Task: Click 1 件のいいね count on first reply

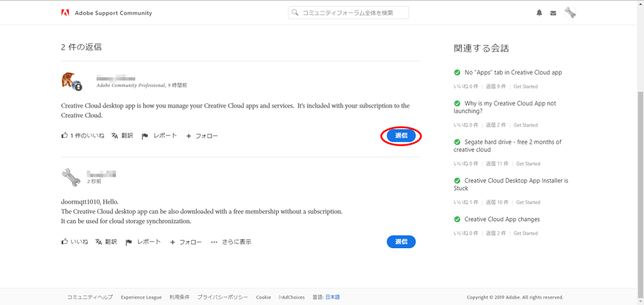Action: coord(87,136)
